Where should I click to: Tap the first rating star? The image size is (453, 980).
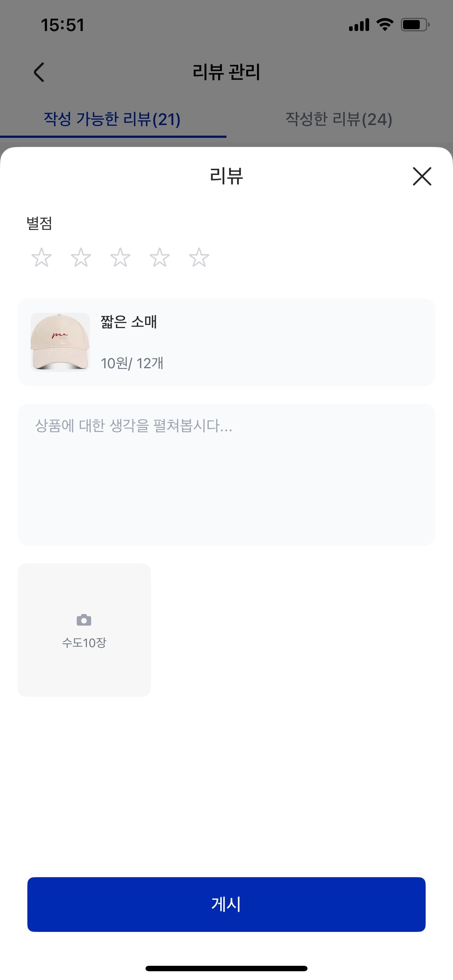[x=41, y=257]
